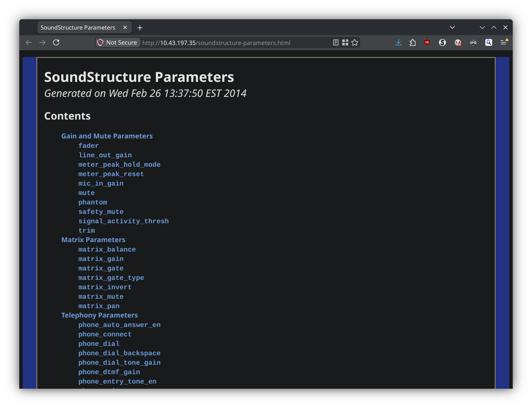Click the reload page button

pos(56,42)
